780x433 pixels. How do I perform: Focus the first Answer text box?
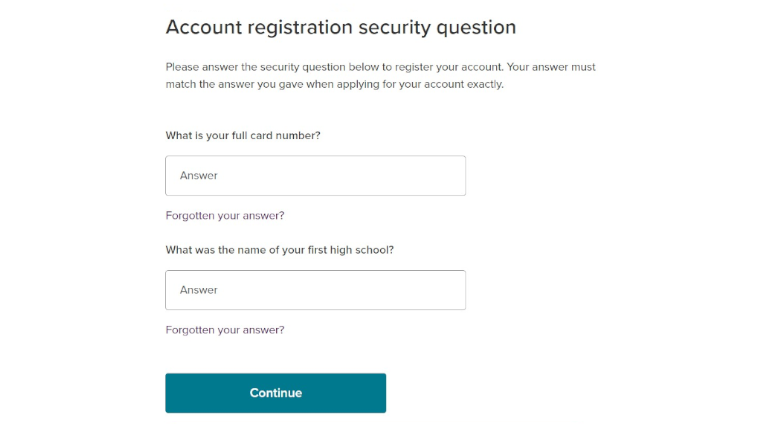(315, 175)
